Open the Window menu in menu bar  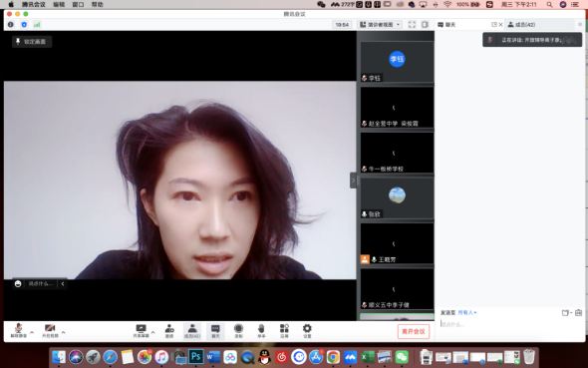(78, 5)
